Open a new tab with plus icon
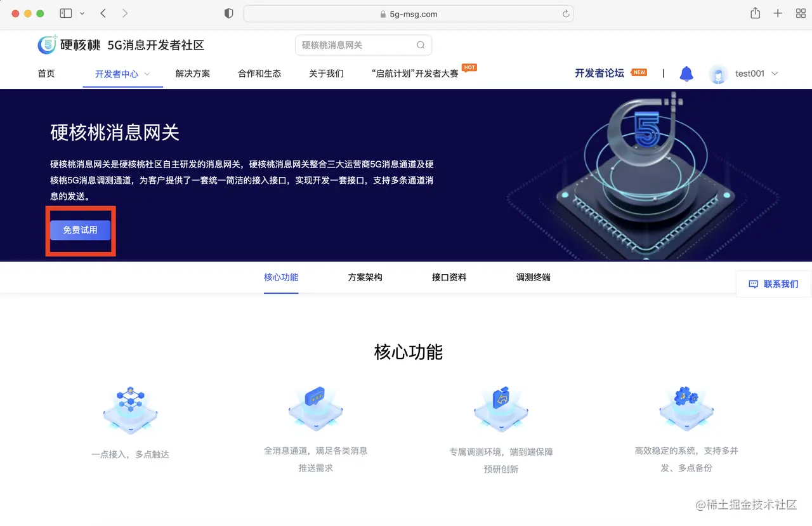The image size is (812, 526). point(778,13)
